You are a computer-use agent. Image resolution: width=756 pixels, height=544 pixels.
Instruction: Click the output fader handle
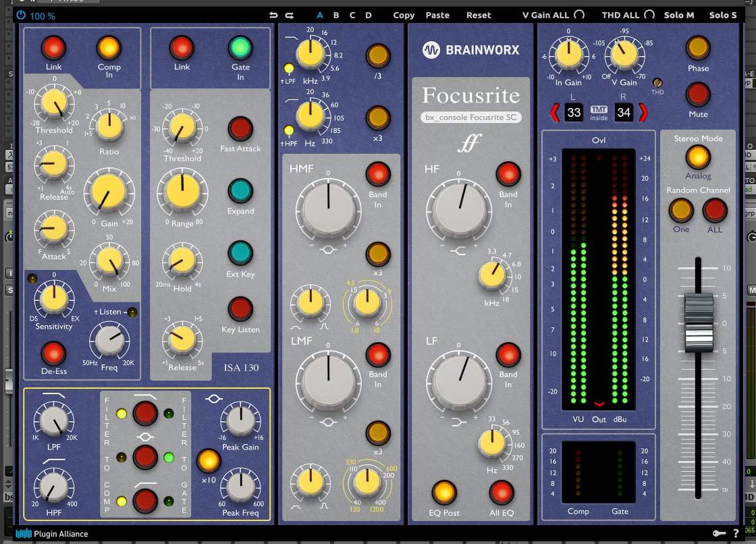coord(698,322)
